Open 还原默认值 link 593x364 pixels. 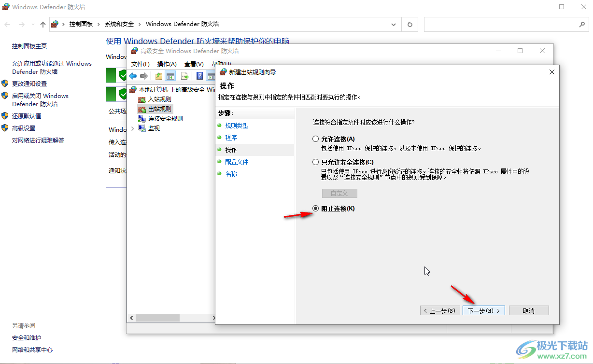click(x=27, y=116)
